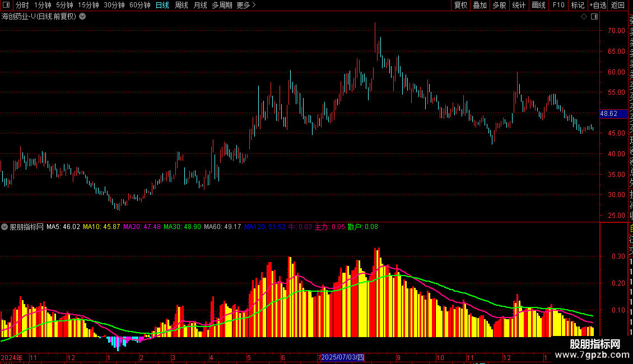Click the 主力: 0.05 value

pos(330,227)
